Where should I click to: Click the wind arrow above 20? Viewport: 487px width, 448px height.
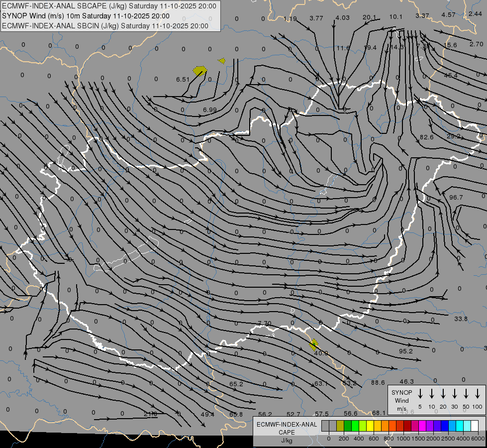443,393
